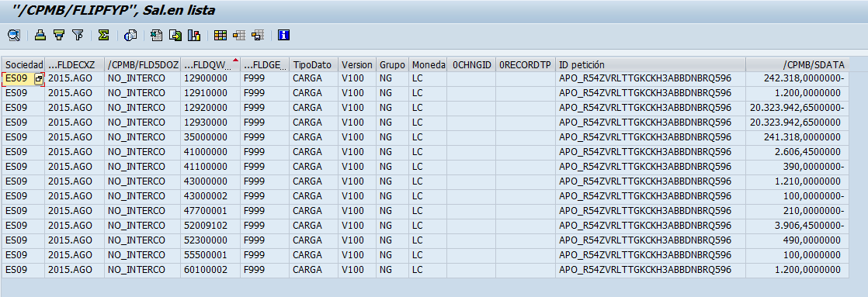Open the bar chart graphic icon
Image resolution: width=868 pixels, height=297 pixels.
(x=194, y=36)
